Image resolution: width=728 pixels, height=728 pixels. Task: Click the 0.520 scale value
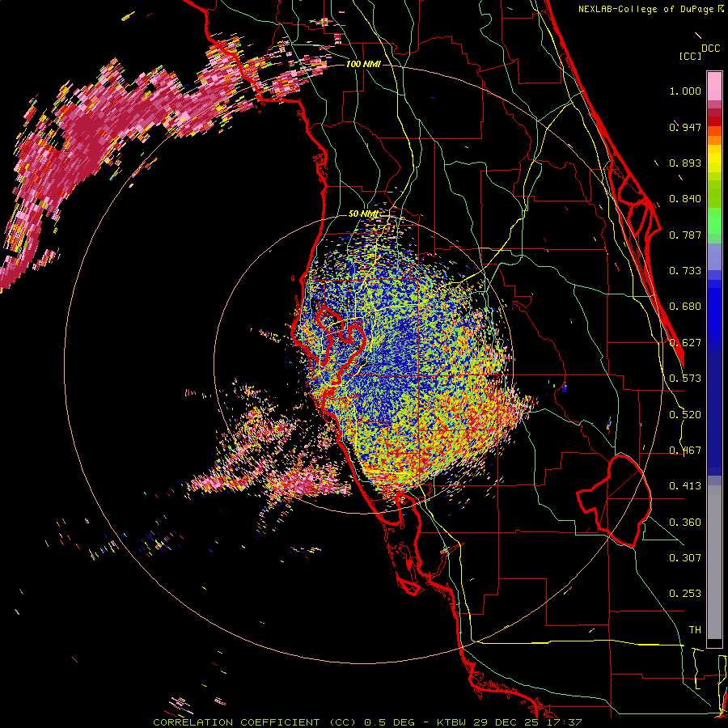pyautogui.click(x=685, y=415)
